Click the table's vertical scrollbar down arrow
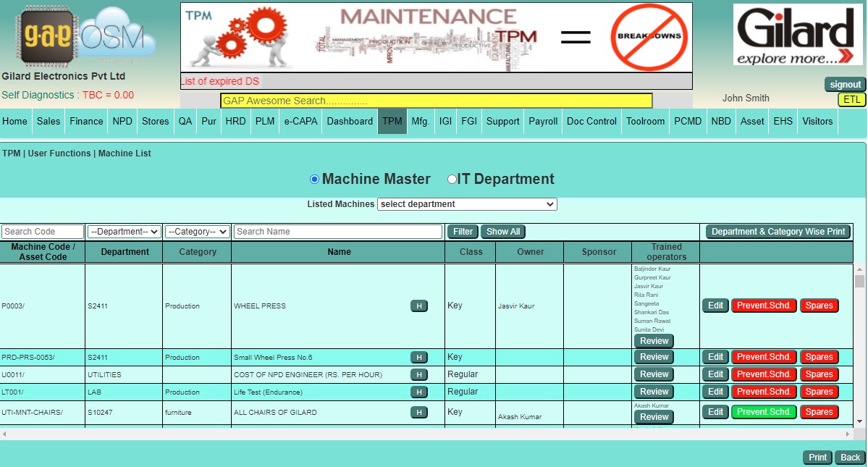The width and height of the screenshot is (868, 467). (859, 421)
